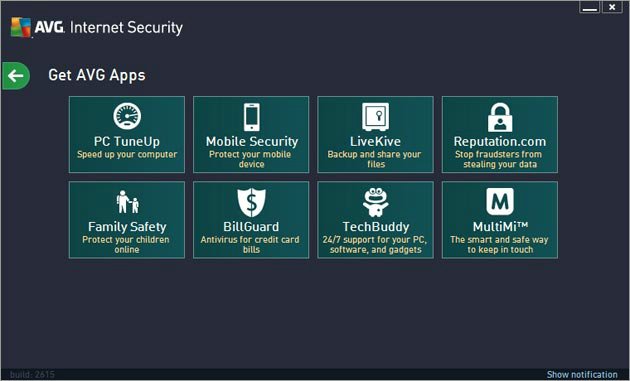Click the smartphone icon on Mobile Security
The height and width of the screenshot is (381, 630).
252,117
